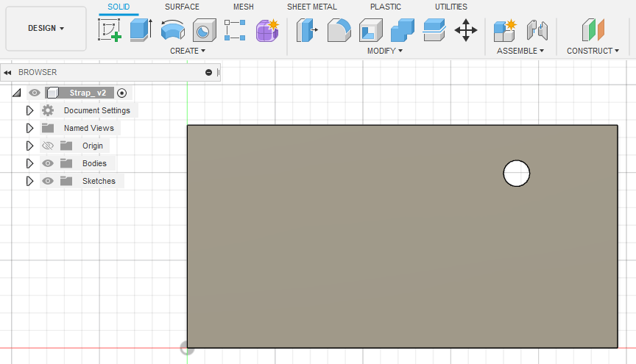Click the circular hole in the body

(516, 174)
